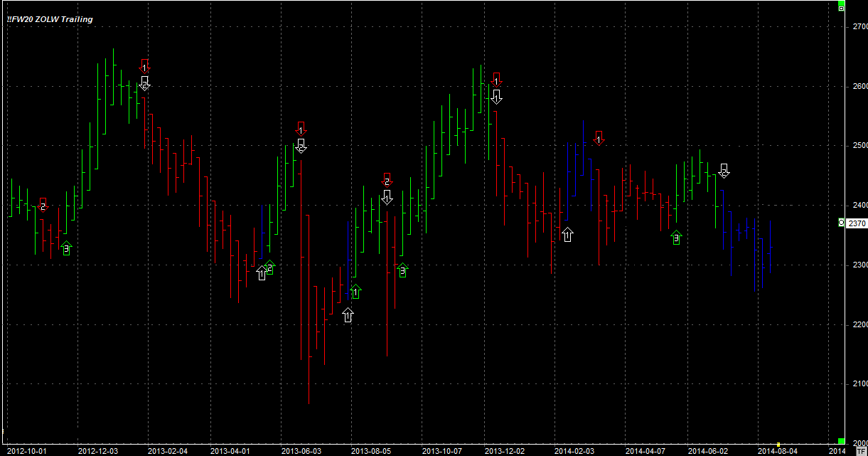Click the red down arrow 2 near 2012-10-01

click(43, 206)
